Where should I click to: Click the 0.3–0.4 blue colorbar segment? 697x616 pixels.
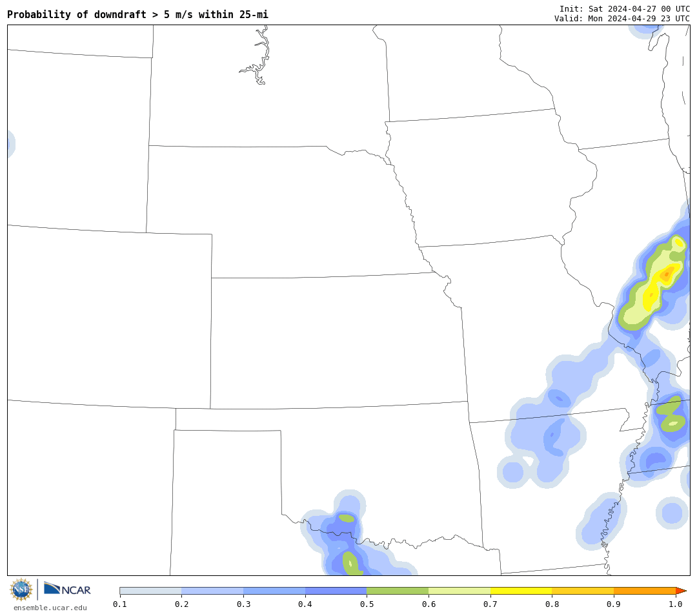click(274, 591)
